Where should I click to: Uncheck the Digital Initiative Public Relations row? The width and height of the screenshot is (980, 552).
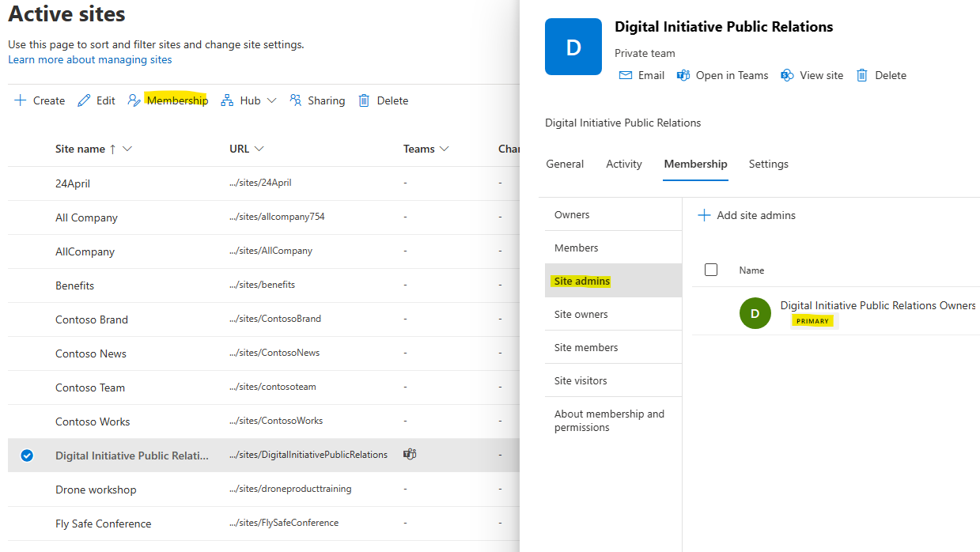tap(27, 456)
